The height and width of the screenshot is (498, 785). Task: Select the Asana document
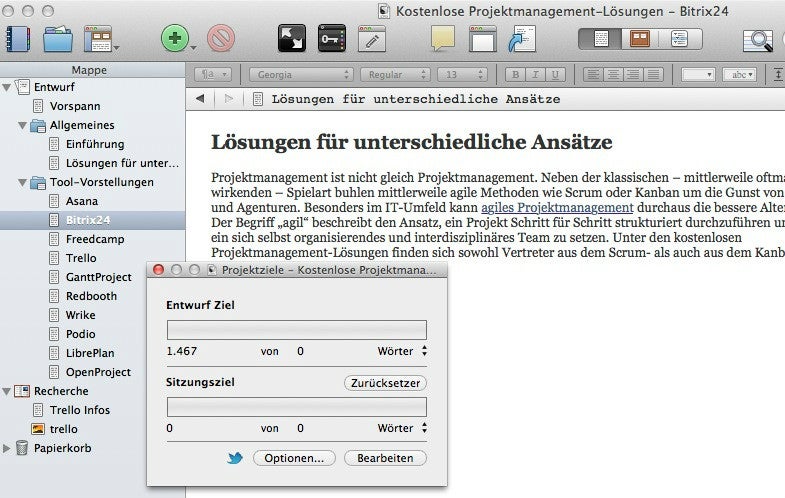click(82, 201)
